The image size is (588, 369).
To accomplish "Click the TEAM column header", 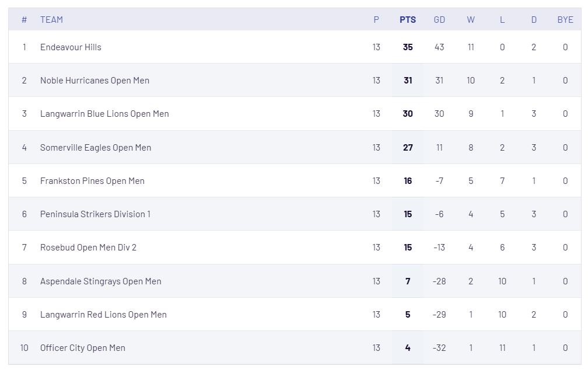I will point(51,19).
